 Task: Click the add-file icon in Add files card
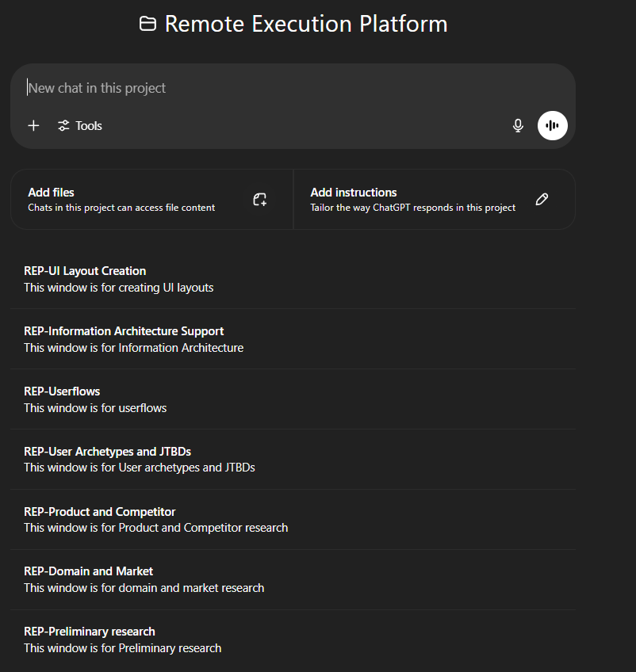pos(259,199)
